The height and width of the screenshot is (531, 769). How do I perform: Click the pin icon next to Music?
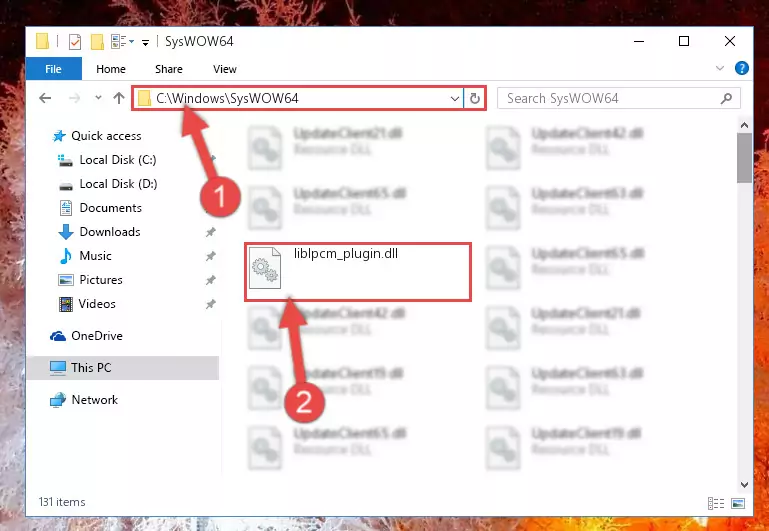210,256
